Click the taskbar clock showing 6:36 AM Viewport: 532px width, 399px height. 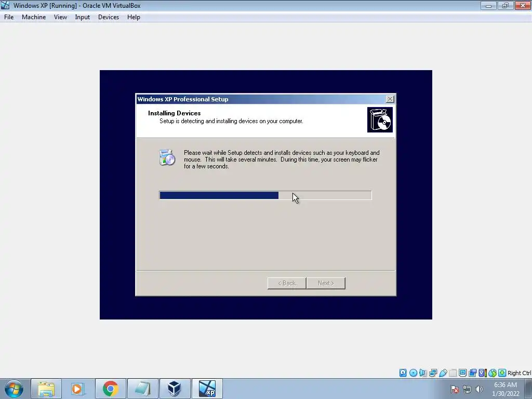506,389
